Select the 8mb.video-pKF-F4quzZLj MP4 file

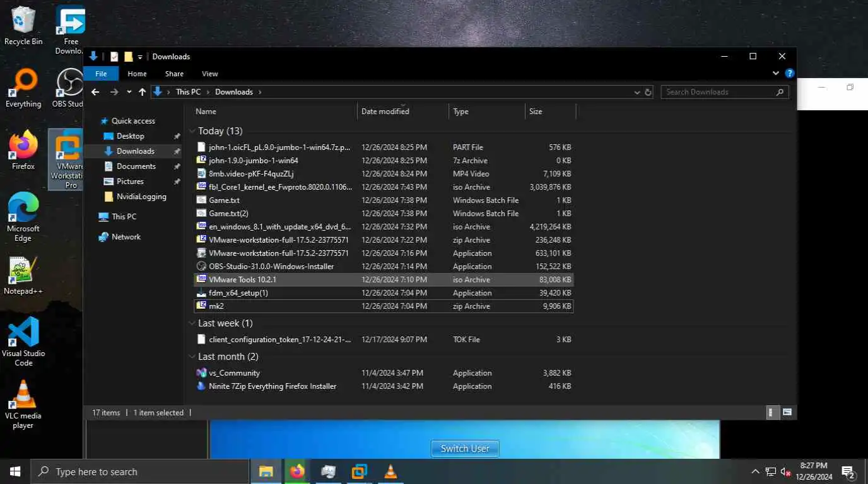pos(384,174)
